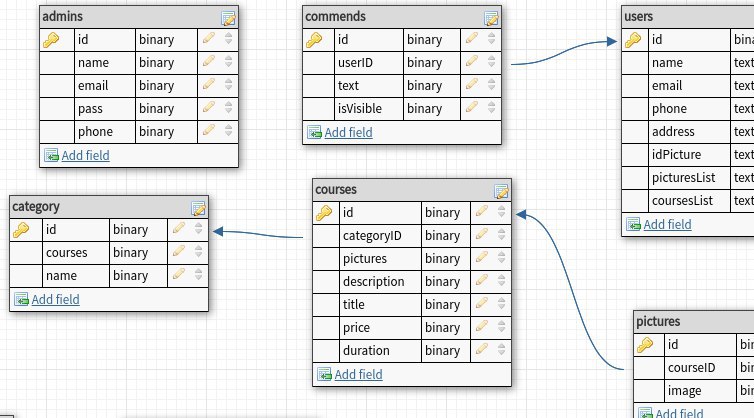The image size is (754, 418).
Task: Reorder the category id field with arrows
Action: tap(199, 228)
